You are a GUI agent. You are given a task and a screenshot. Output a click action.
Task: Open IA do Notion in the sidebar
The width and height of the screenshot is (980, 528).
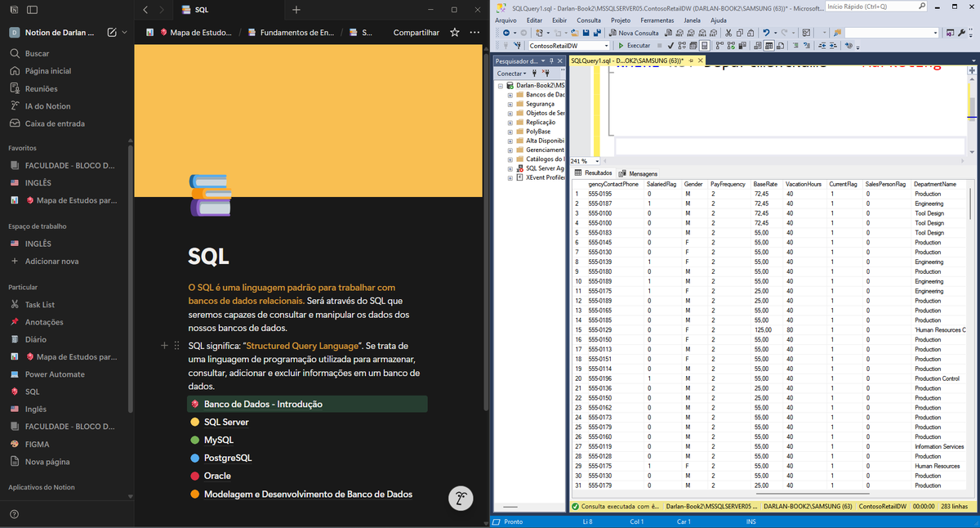pyautogui.click(x=47, y=106)
